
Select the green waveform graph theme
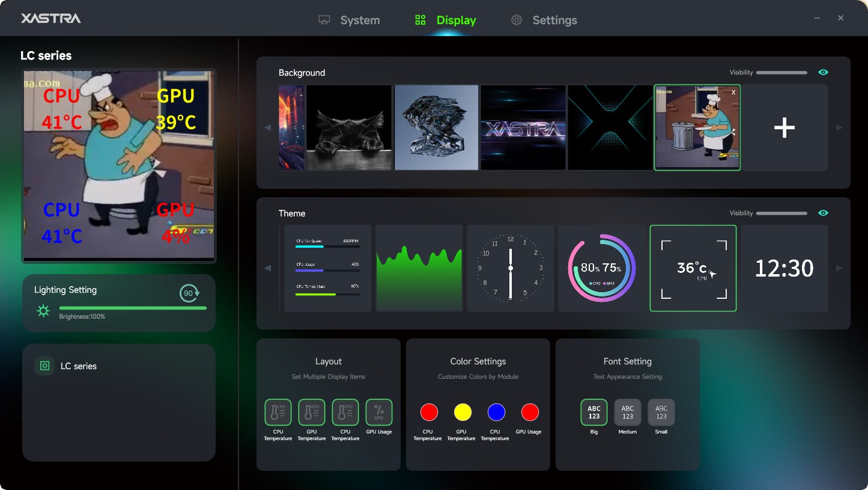419,268
